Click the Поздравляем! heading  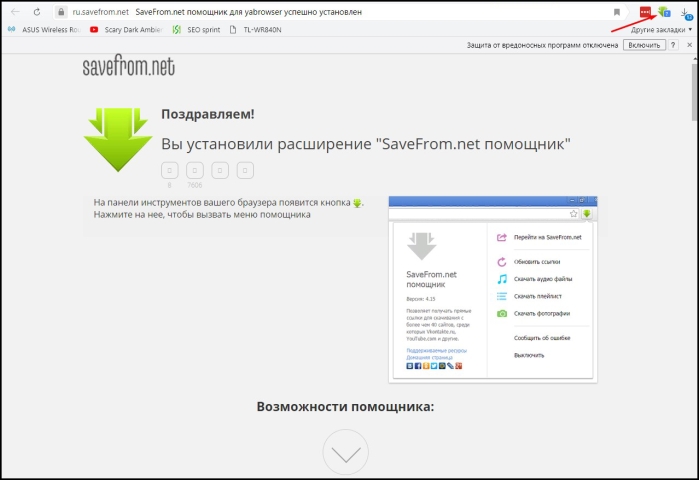point(208,114)
